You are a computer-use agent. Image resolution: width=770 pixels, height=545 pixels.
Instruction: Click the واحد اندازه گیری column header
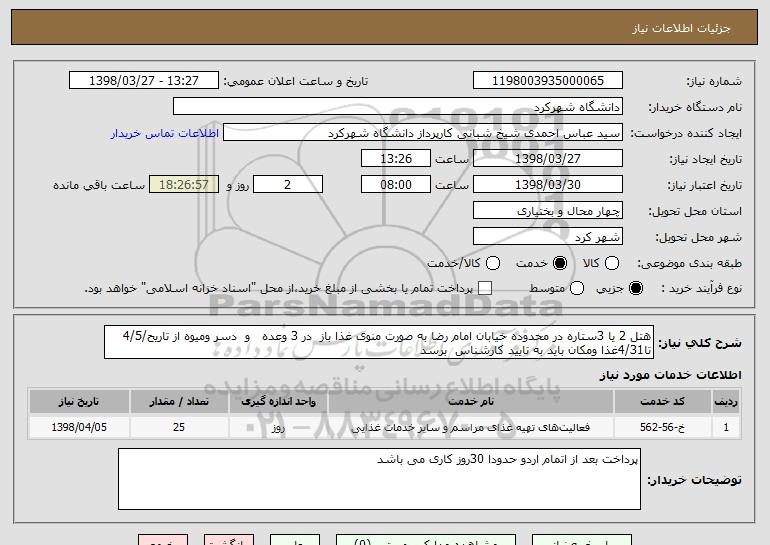coord(278,402)
